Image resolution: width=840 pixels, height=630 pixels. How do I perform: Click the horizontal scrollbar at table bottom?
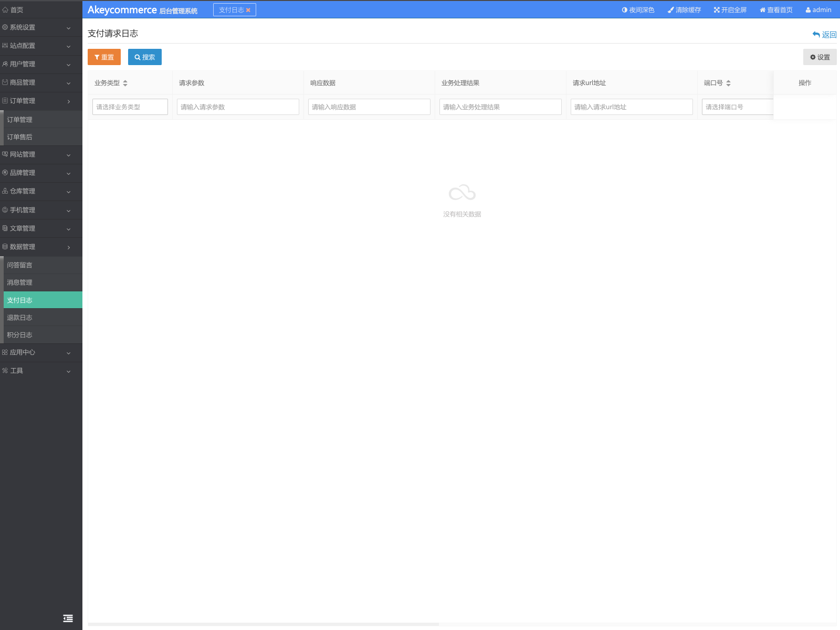coord(264,624)
